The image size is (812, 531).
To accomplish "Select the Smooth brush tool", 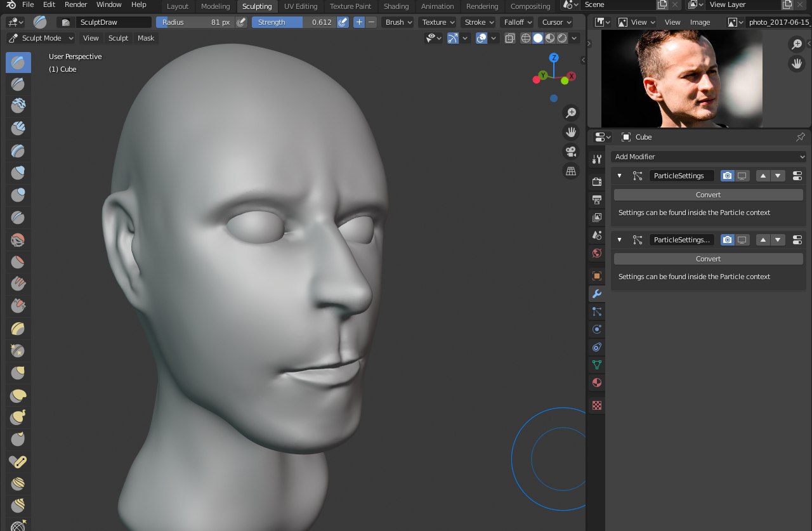I will 18,240.
